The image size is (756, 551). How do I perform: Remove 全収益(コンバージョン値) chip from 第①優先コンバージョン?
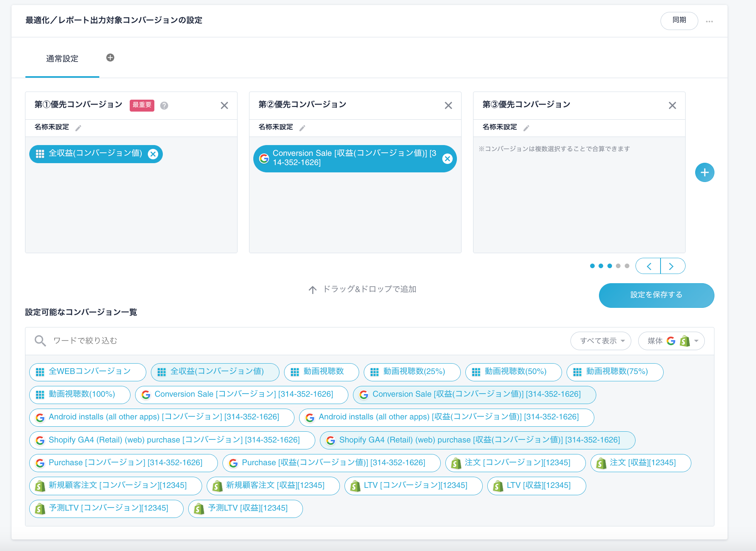(x=153, y=154)
